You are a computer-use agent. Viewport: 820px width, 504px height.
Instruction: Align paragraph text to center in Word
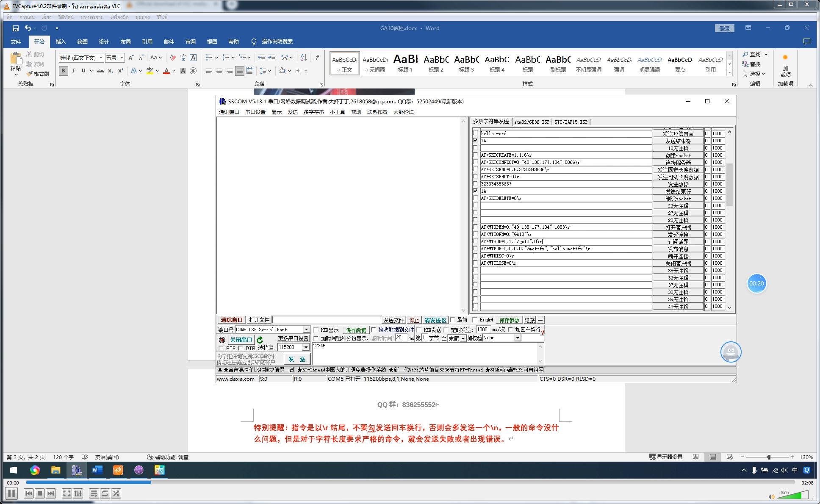[219, 71]
